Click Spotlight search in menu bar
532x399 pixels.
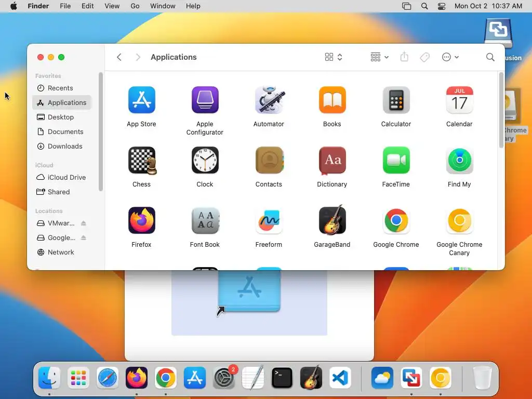click(424, 6)
